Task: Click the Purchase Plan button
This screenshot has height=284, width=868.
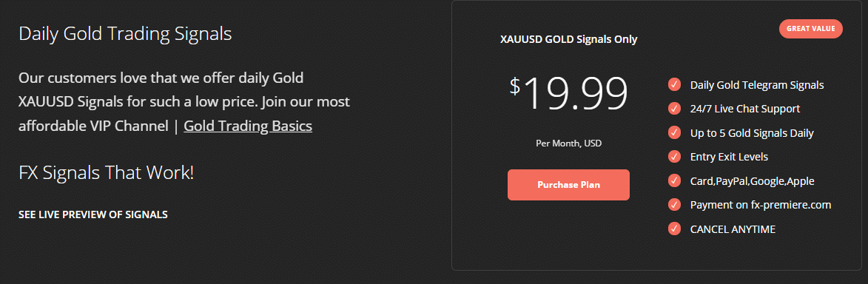Action: 568,185
